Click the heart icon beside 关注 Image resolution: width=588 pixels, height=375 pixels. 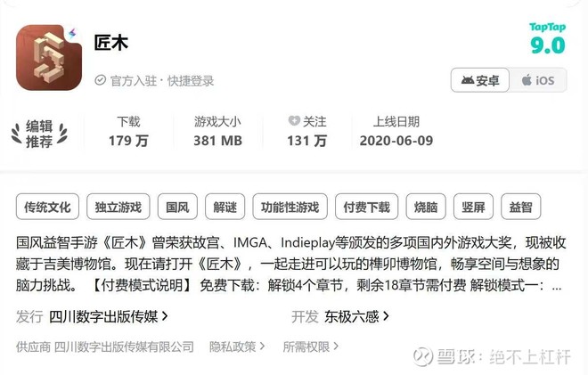click(294, 121)
